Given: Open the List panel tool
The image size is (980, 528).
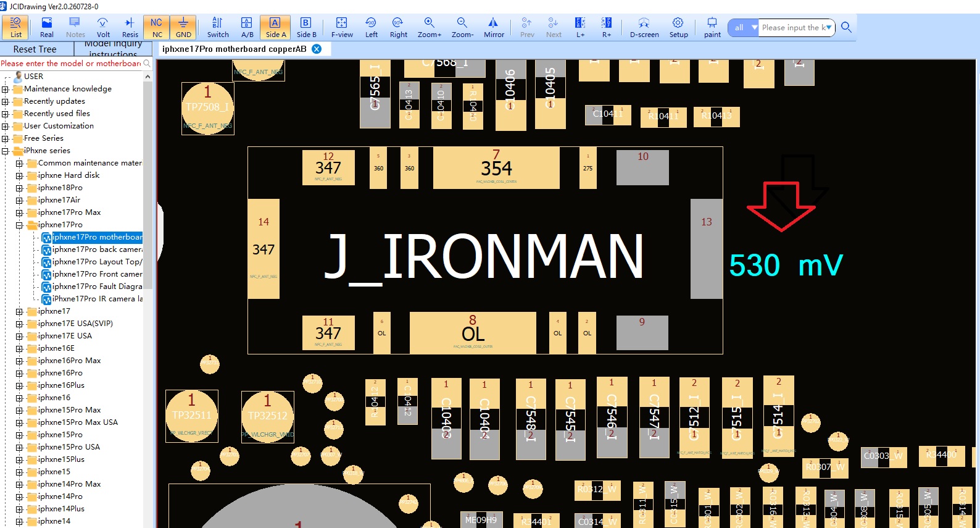Looking at the screenshot, I should [15, 27].
